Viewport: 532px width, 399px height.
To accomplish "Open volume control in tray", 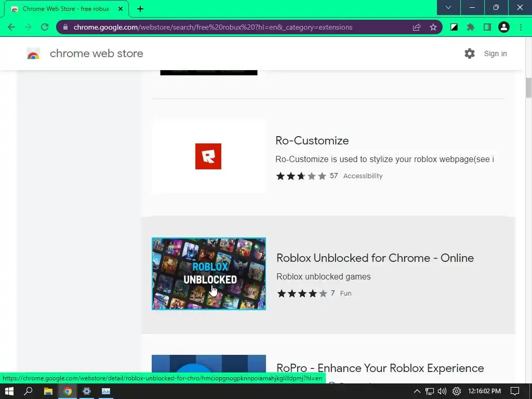I will 442,391.
